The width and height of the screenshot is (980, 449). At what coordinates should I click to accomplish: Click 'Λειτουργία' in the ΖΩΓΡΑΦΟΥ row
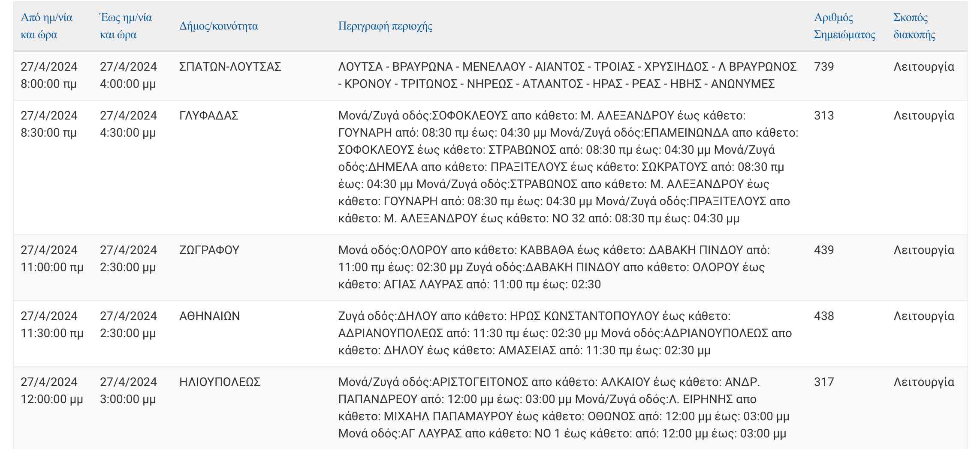[x=923, y=250]
